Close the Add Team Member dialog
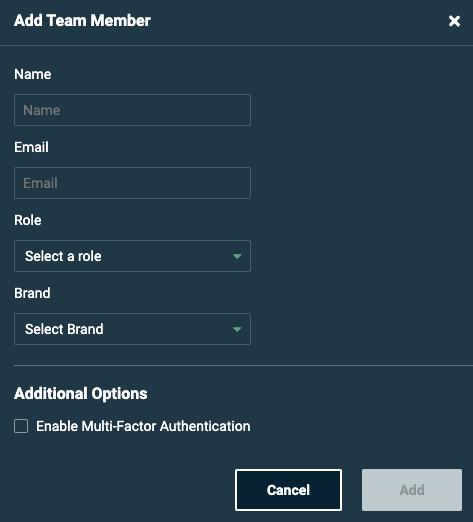The width and height of the screenshot is (473, 522). click(x=454, y=21)
